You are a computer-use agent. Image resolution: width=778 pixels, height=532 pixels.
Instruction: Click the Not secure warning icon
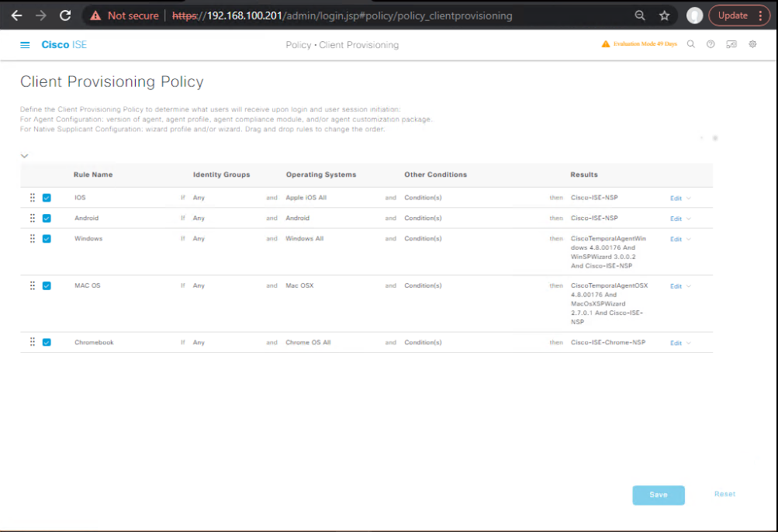(x=95, y=16)
